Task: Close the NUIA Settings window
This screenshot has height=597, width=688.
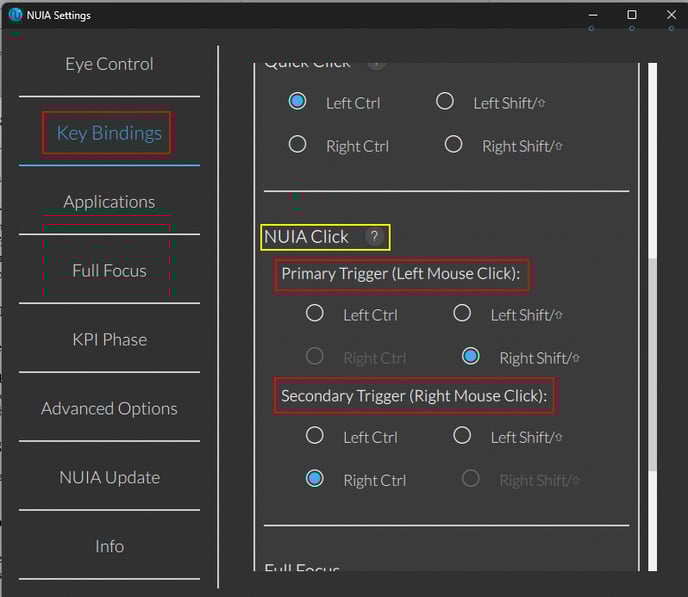Action: pyautogui.click(x=671, y=15)
